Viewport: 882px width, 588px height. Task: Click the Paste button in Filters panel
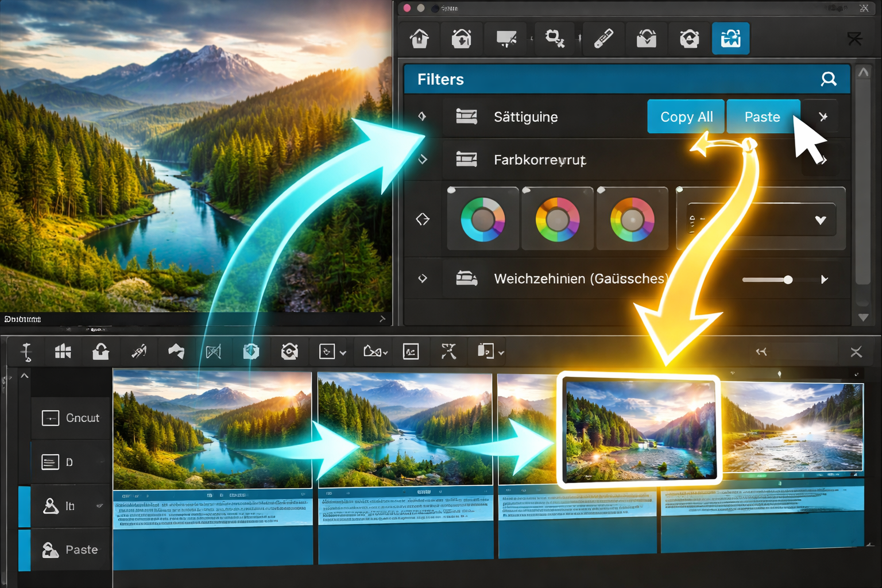click(762, 117)
